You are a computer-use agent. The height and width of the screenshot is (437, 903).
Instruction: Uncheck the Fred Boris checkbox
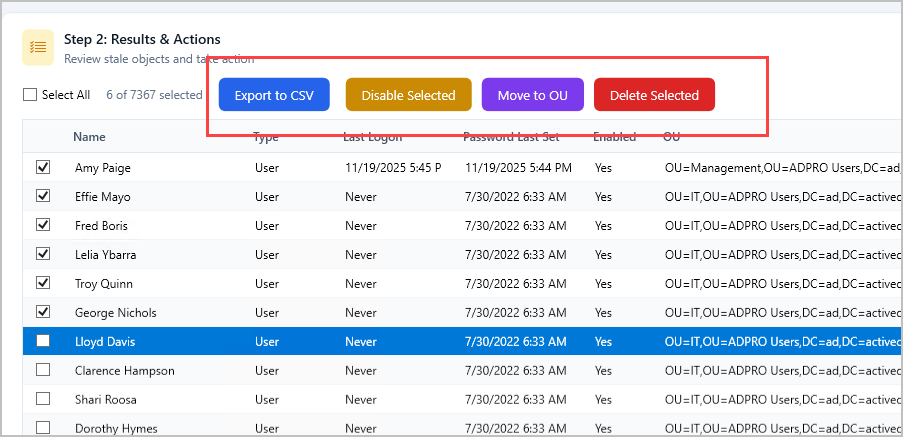[43, 225]
